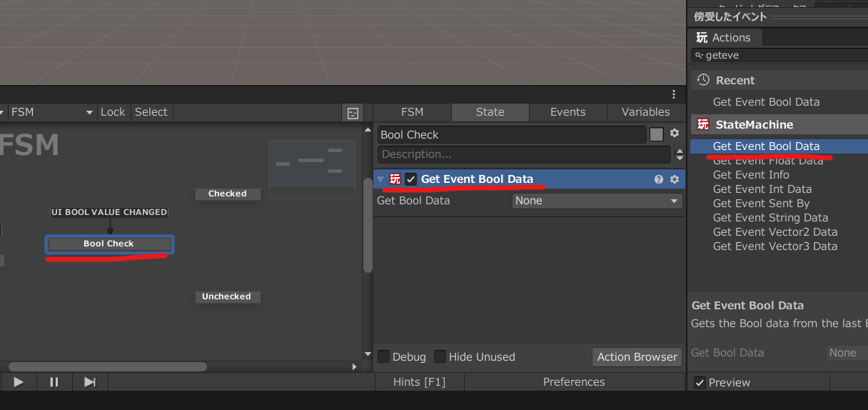868x410 pixels.
Task: Click the Play button in playback controls
Action: (19, 382)
